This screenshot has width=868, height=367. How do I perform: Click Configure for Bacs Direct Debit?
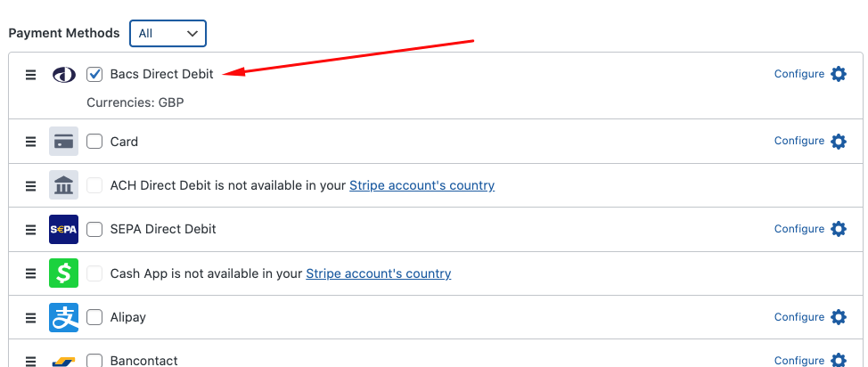[799, 74]
